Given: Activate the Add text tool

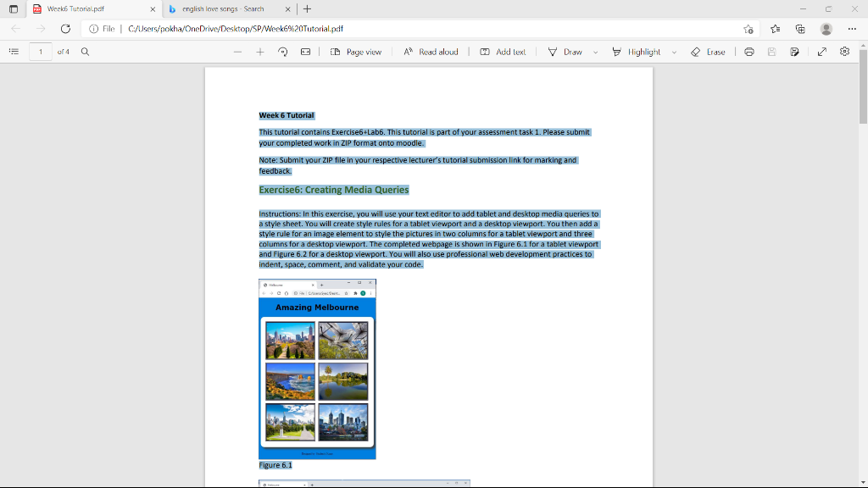Looking at the screenshot, I should pos(503,52).
